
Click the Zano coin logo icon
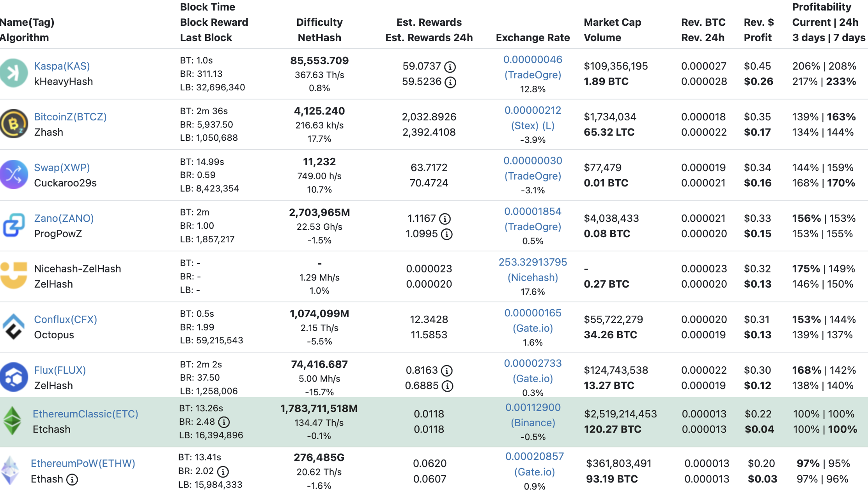(x=14, y=225)
